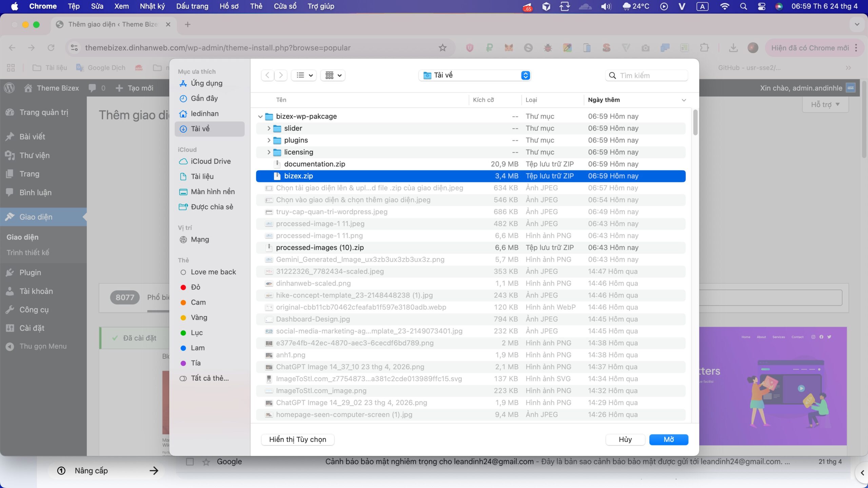868x488 pixels.
Task: Bookmark page with the star icon
Action: point(442,48)
